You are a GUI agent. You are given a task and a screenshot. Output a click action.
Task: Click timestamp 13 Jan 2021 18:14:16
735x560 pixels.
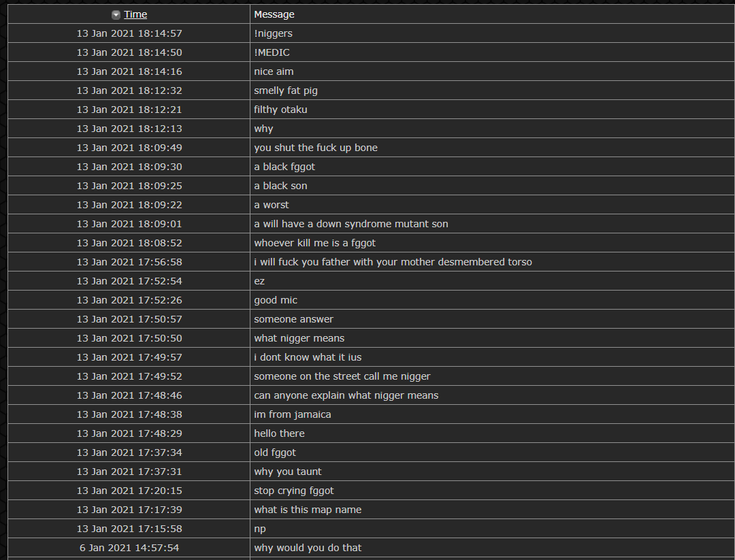tap(129, 71)
